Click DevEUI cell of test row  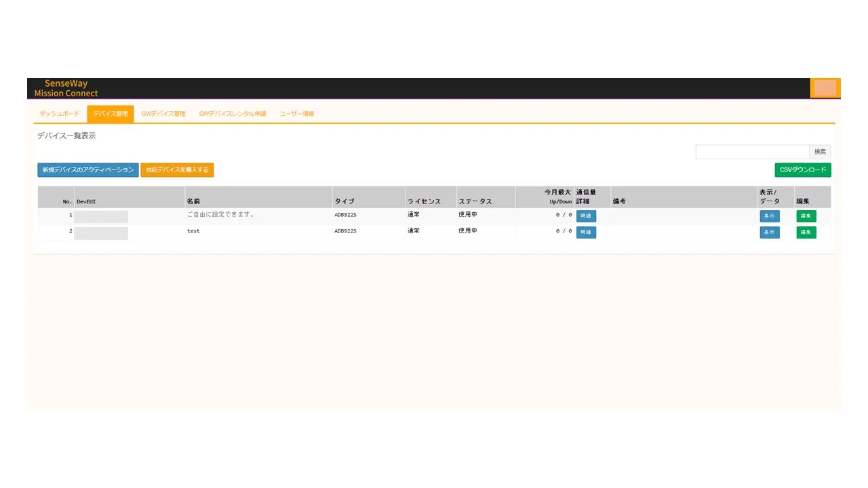101,233
